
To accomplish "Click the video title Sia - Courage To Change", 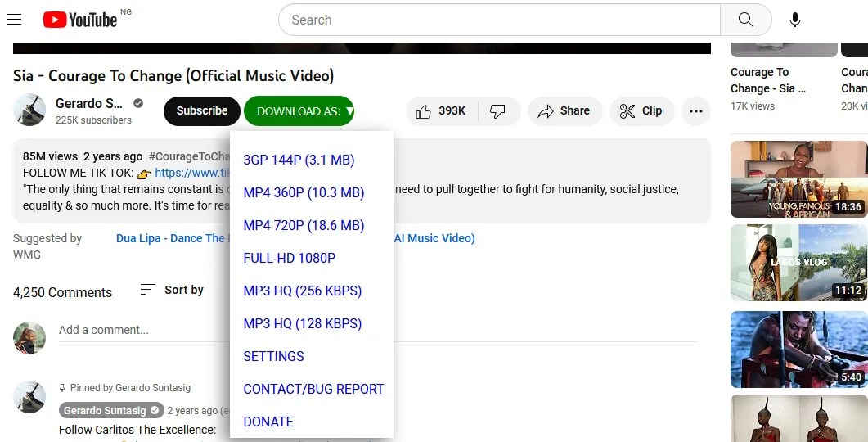I will click(173, 76).
